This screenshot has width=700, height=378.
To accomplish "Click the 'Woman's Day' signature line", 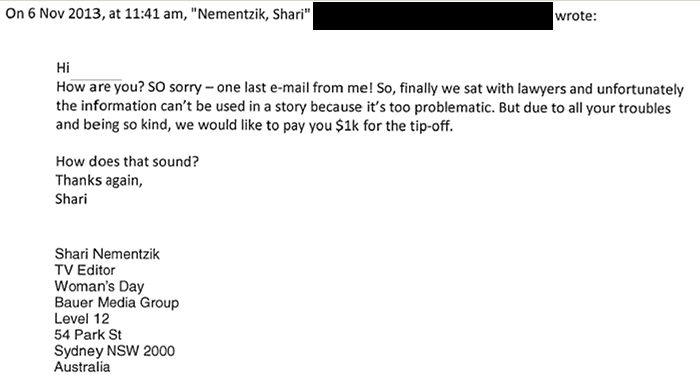I will (x=99, y=287).
